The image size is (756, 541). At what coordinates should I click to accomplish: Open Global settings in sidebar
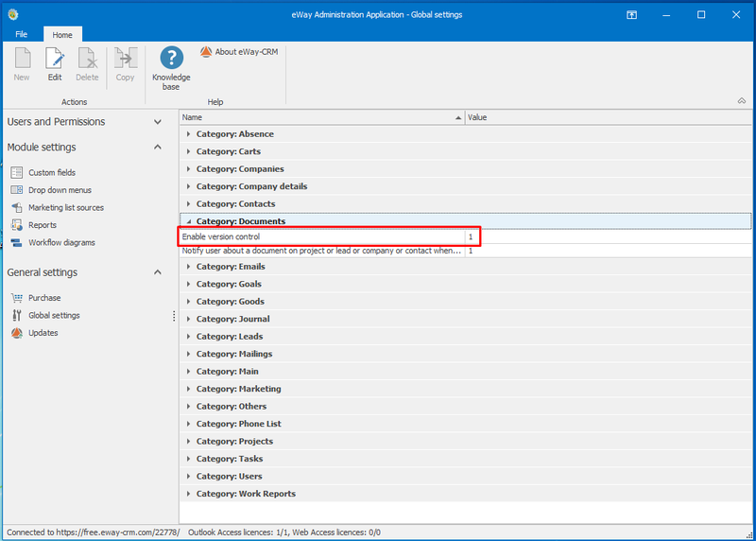click(x=54, y=315)
